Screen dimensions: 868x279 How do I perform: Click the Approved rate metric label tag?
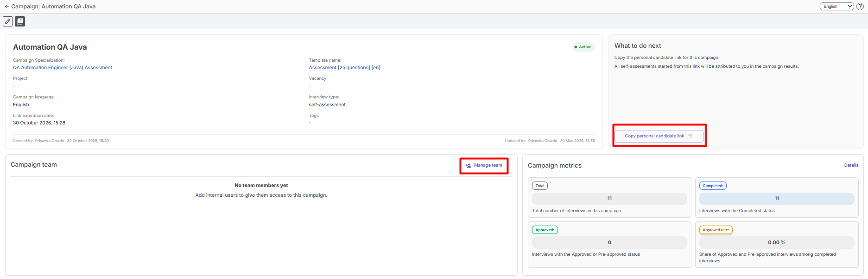[x=716, y=230]
